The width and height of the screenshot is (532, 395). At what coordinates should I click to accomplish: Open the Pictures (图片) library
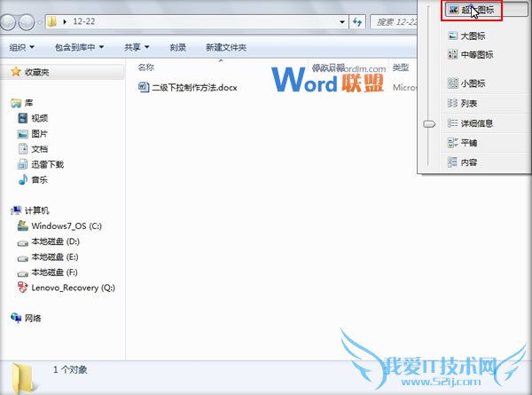[x=39, y=133]
